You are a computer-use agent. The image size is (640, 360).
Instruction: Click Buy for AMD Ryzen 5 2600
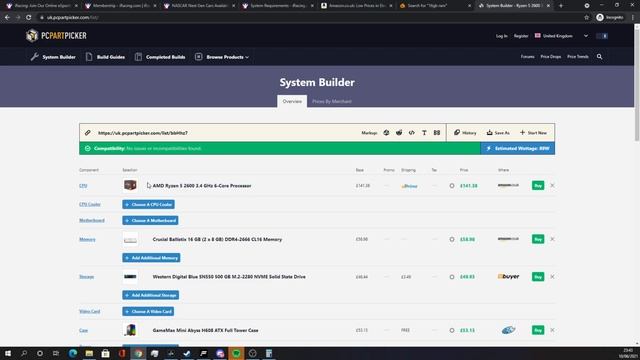tap(538, 185)
